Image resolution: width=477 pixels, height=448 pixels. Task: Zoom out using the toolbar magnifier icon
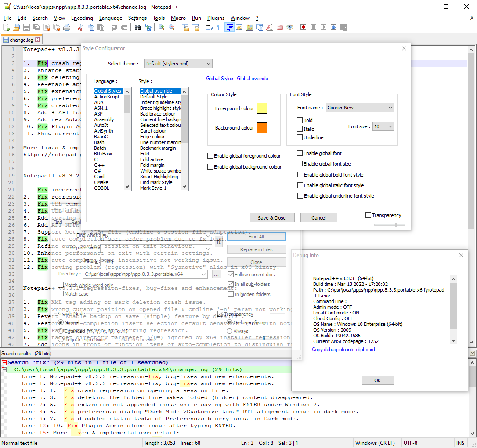[x=172, y=27]
